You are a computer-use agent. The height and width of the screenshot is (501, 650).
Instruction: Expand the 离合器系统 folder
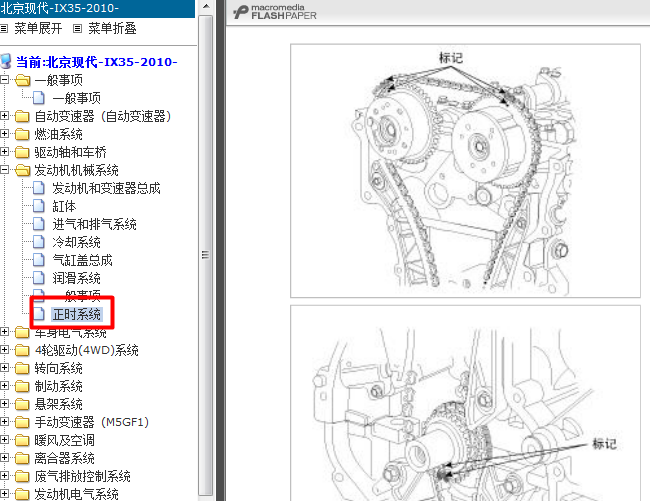(4, 458)
